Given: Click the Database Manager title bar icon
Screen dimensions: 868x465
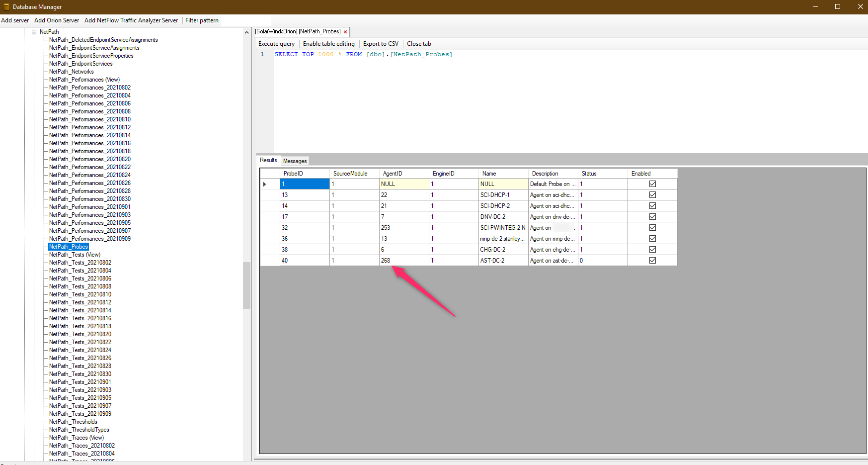Looking at the screenshot, I should pos(6,6).
